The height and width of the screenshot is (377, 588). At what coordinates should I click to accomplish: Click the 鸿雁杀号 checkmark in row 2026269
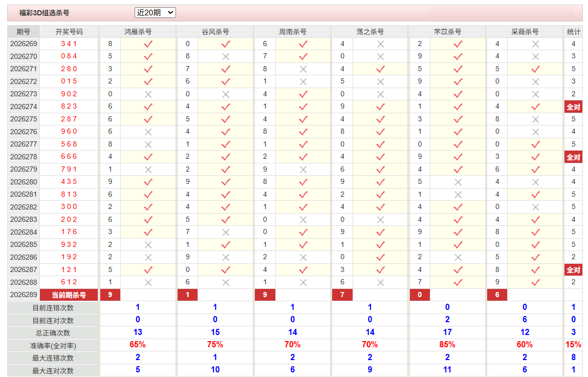148,44
